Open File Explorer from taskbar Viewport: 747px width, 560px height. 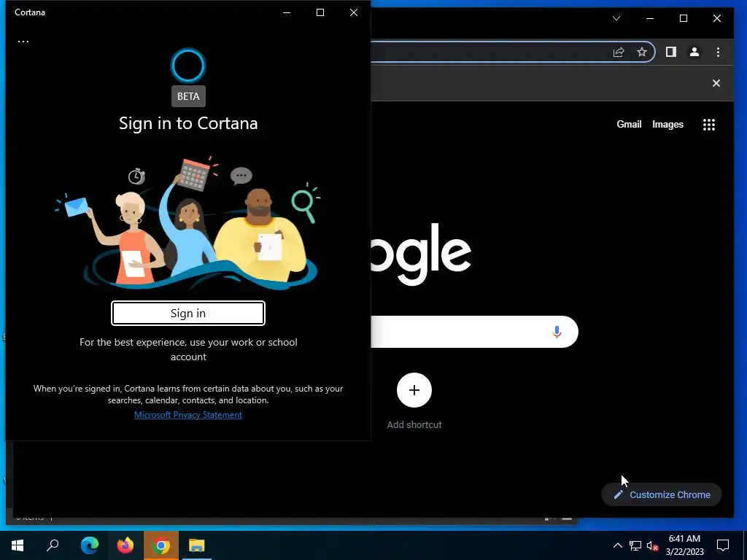coord(197,545)
